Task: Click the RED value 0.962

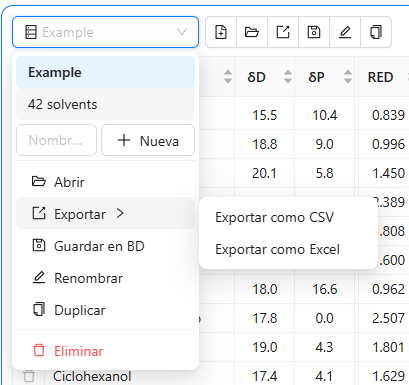Action: click(388, 289)
